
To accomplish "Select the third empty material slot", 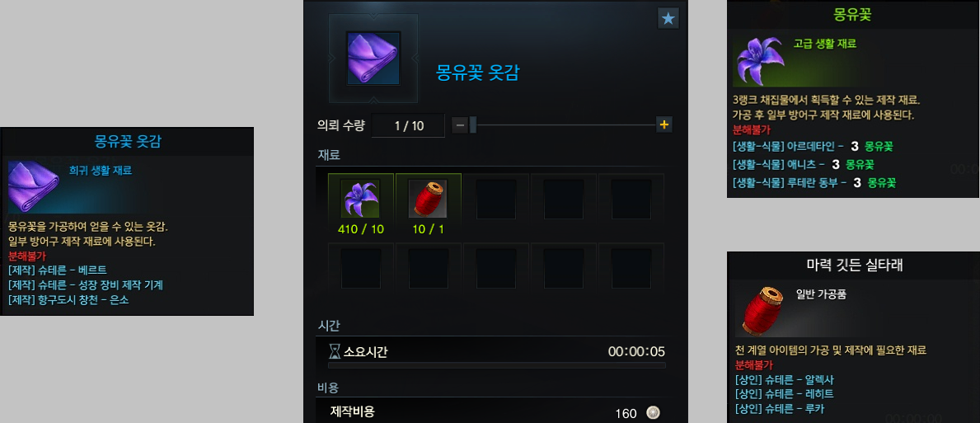I will pos(631,198).
